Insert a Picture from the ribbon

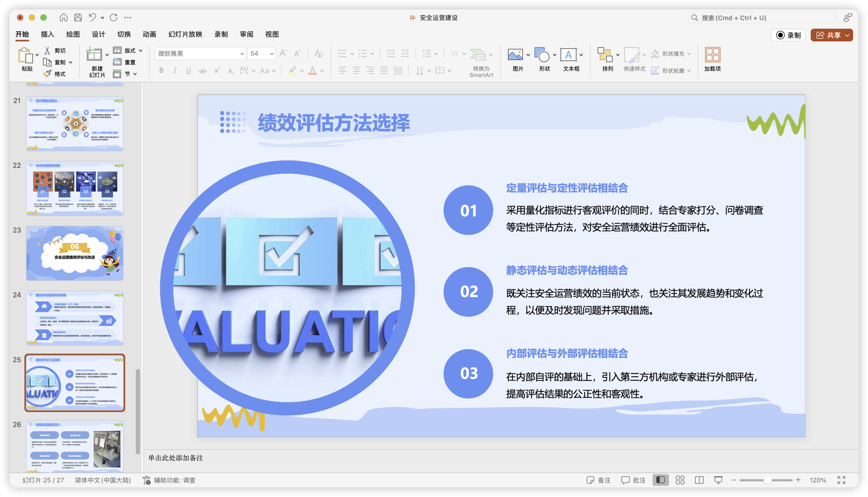[x=515, y=55]
